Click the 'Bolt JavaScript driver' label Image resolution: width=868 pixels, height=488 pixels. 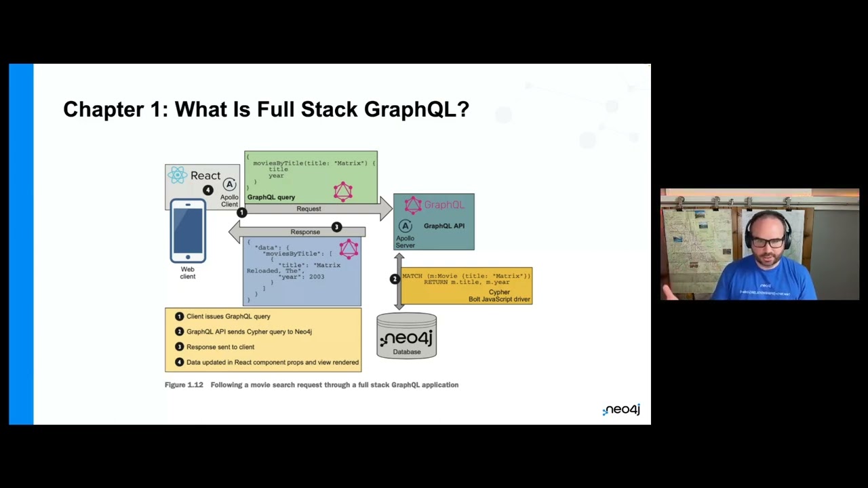click(500, 299)
